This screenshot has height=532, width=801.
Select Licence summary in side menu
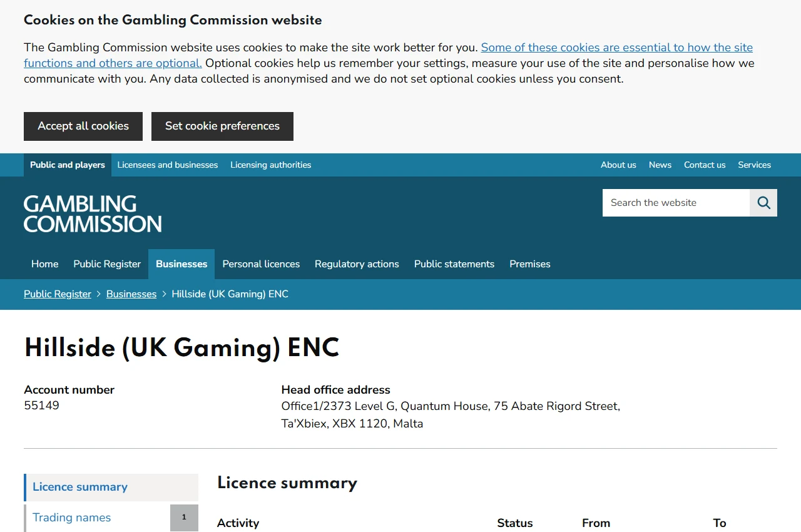[x=111, y=487]
